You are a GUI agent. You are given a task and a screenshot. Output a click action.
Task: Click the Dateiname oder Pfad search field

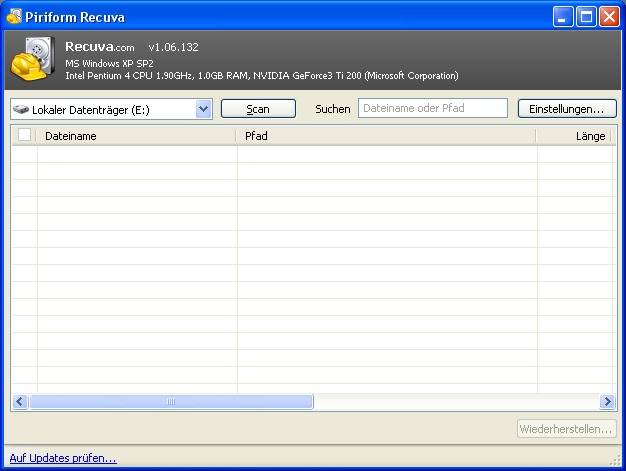click(433, 108)
